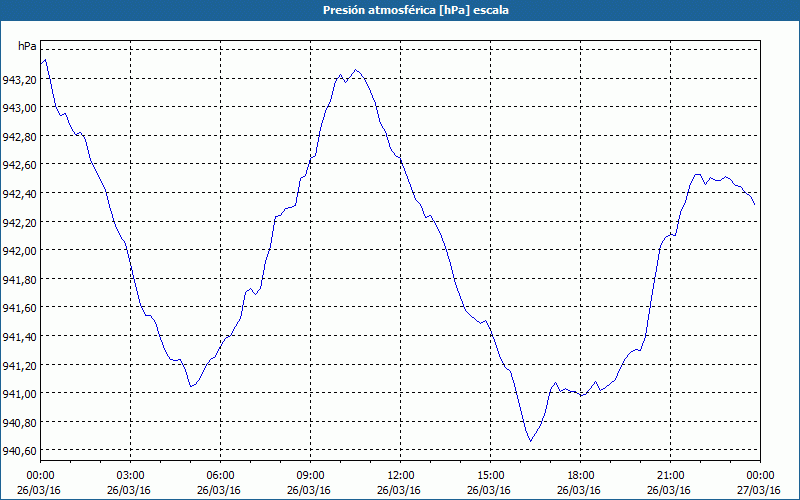Screen dimensions: 800x500
Task: Click the 27/03/16 date label
Action: point(759,490)
